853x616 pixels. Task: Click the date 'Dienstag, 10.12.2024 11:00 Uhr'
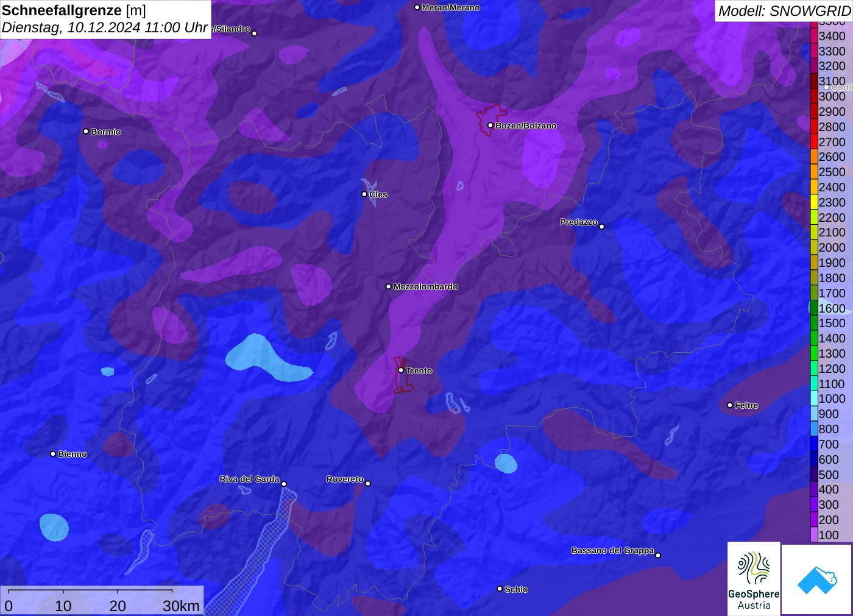(105, 27)
